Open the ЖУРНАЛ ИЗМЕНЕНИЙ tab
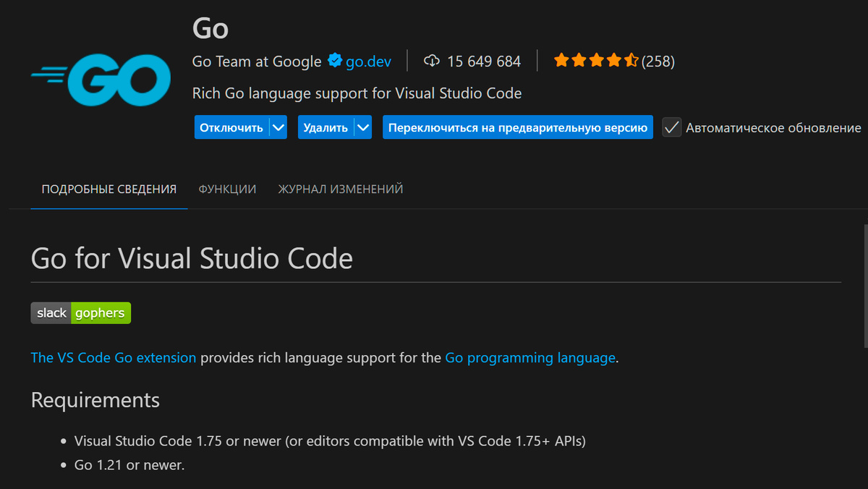Image resolution: width=868 pixels, height=489 pixels. click(341, 190)
